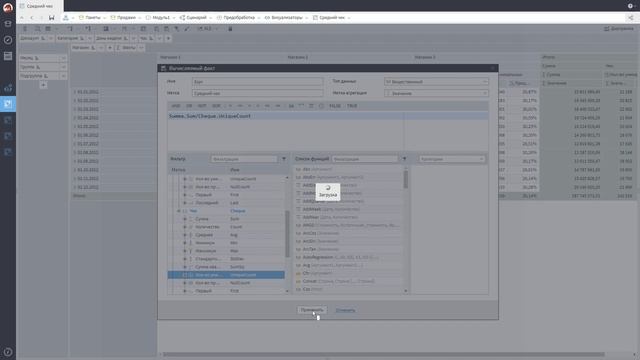Screen dimensions: 640x360
Task: Click the cube horizontal scrollbar at bottom
Action: 384,354
